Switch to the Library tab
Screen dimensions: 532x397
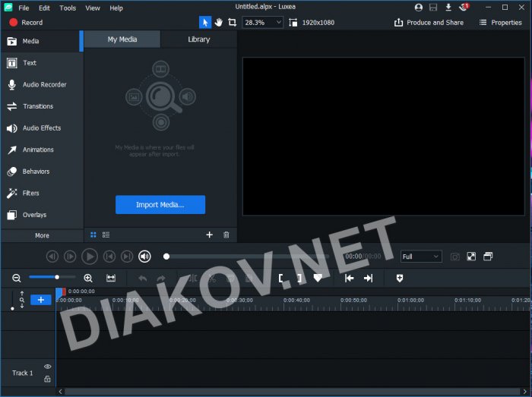(198, 39)
